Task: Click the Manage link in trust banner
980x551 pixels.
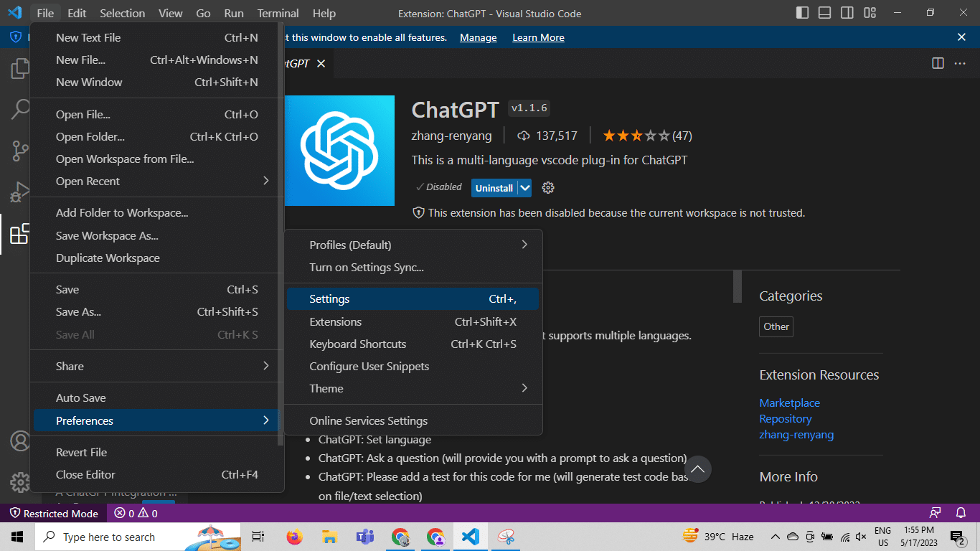Action: tap(479, 37)
